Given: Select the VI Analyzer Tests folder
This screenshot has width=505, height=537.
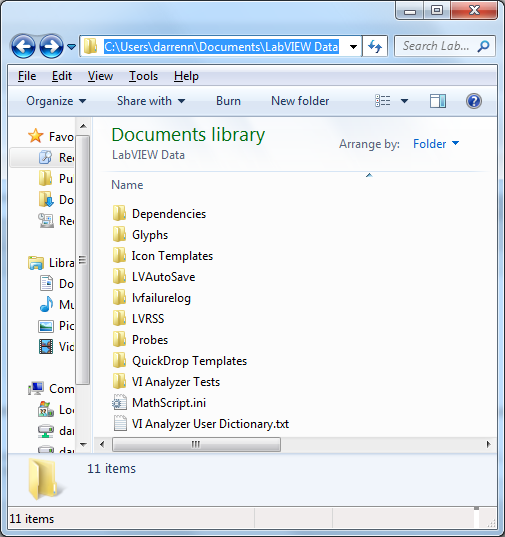Looking at the screenshot, I should click(166, 382).
